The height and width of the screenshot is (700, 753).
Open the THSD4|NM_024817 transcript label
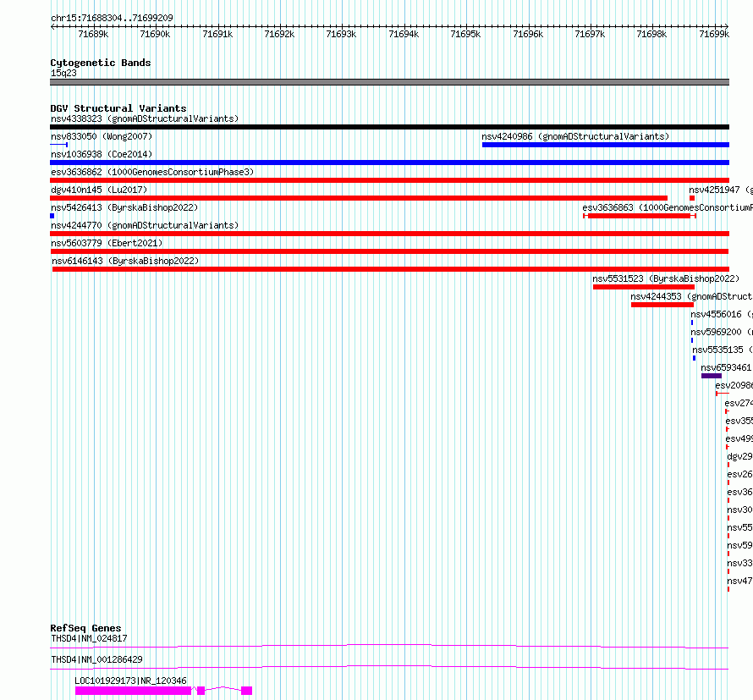click(89, 638)
